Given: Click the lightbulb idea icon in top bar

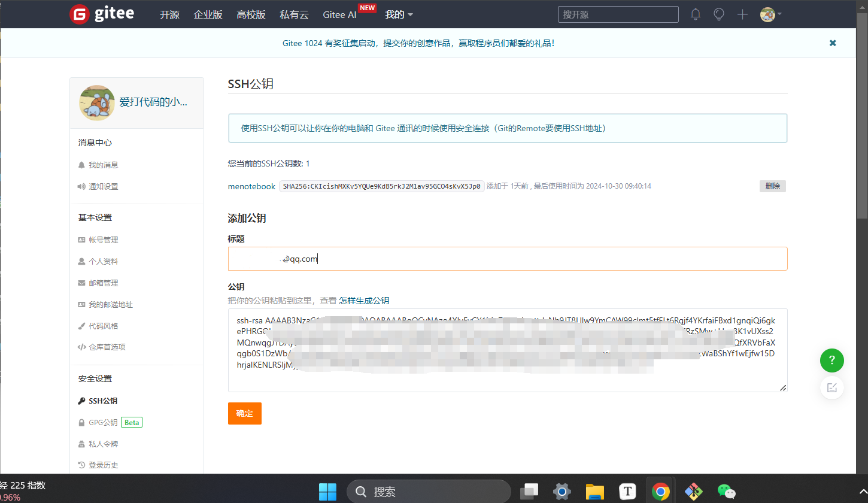Looking at the screenshot, I should [718, 14].
